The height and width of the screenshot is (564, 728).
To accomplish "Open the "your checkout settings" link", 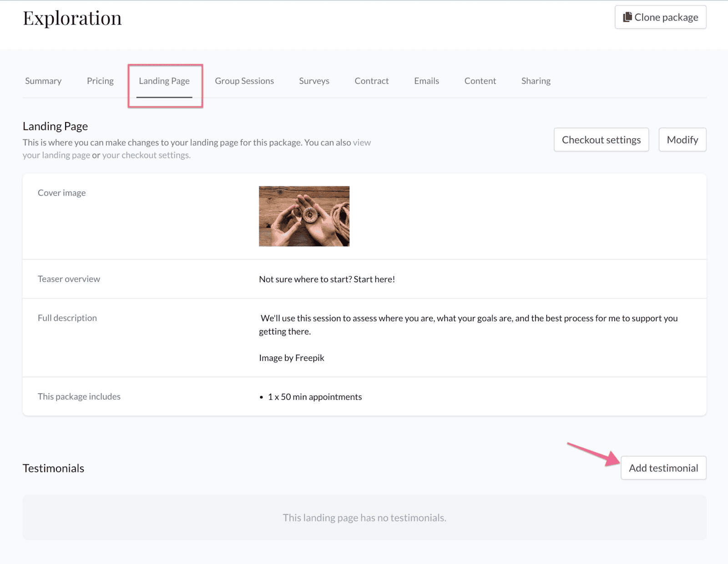I will click(146, 155).
